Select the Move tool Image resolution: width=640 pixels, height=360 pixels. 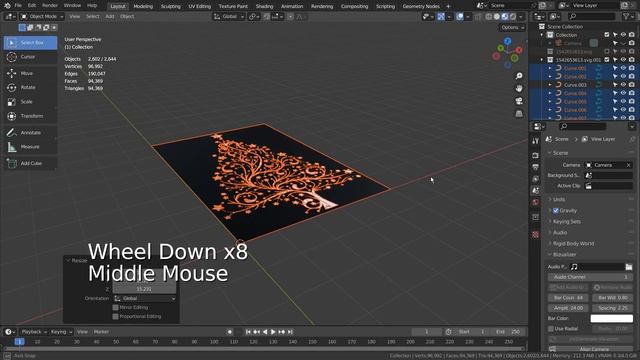point(30,73)
